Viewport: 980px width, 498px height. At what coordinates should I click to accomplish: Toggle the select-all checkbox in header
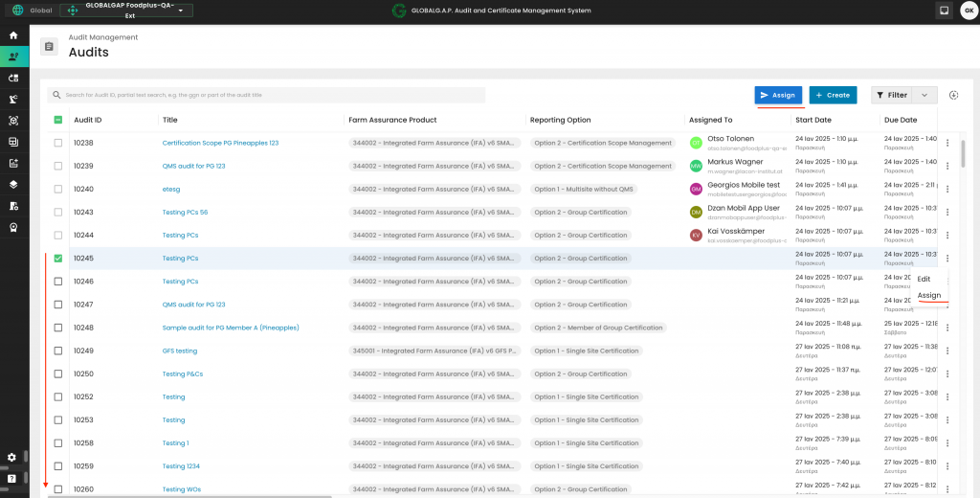coord(58,120)
